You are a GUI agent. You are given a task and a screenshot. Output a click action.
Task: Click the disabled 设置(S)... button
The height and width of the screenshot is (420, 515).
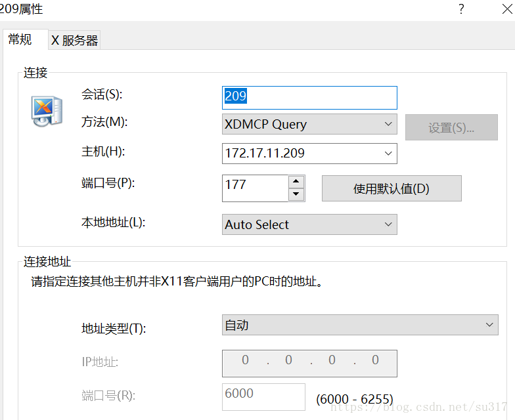451,127
